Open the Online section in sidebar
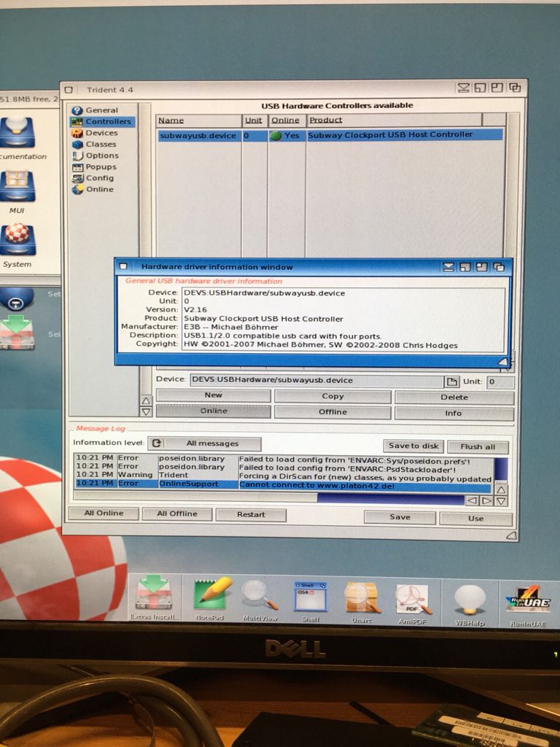Image resolution: width=560 pixels, height=747 pixels. point(99,189)
